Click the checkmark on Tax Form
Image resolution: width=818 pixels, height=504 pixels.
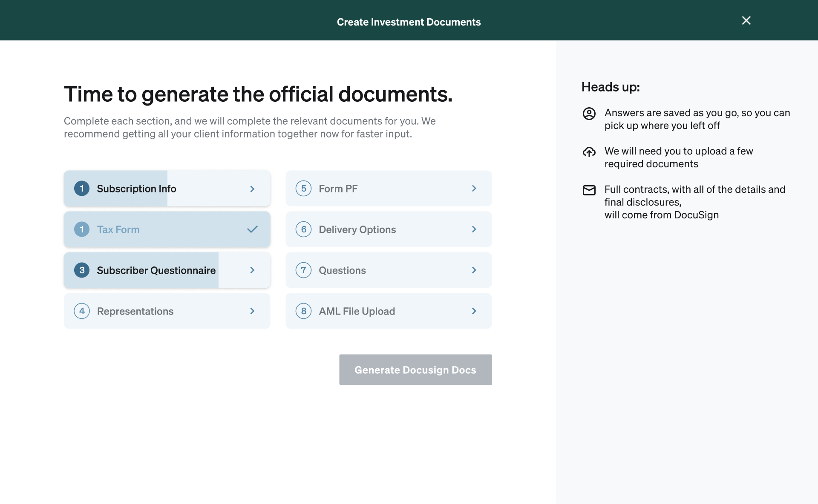(x=252, y=229)
